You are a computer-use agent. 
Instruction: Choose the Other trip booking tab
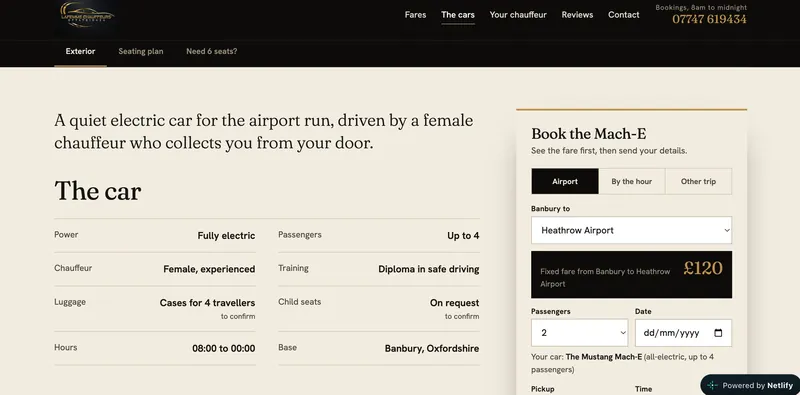click(x=698, y=181)
